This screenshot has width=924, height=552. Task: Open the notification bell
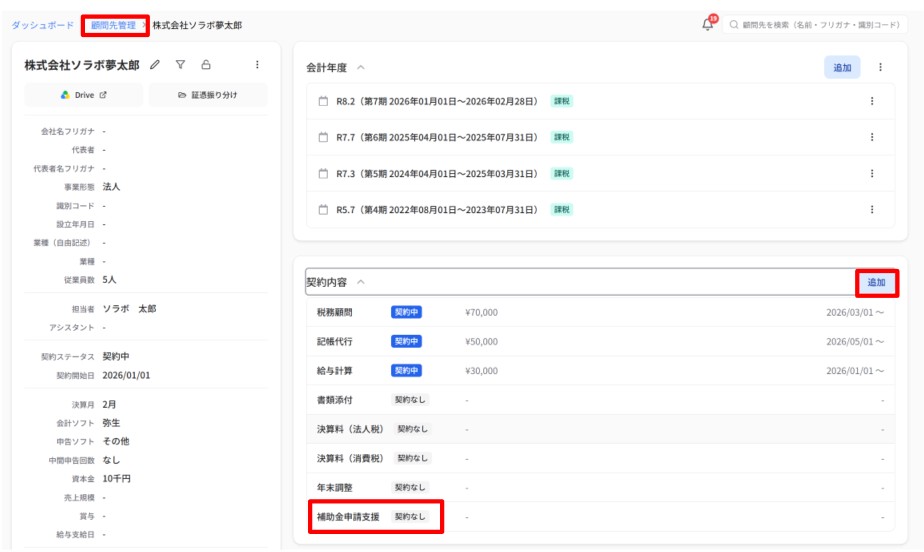pyautogui.click(x=708, y=25)
